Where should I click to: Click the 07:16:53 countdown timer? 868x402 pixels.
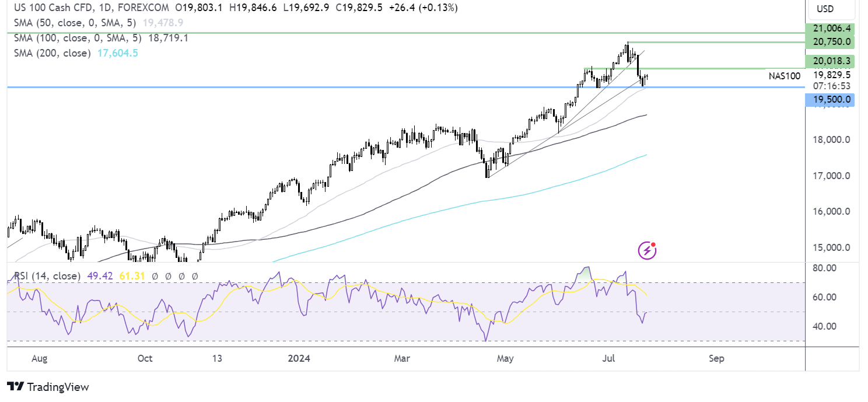(832, 85)
